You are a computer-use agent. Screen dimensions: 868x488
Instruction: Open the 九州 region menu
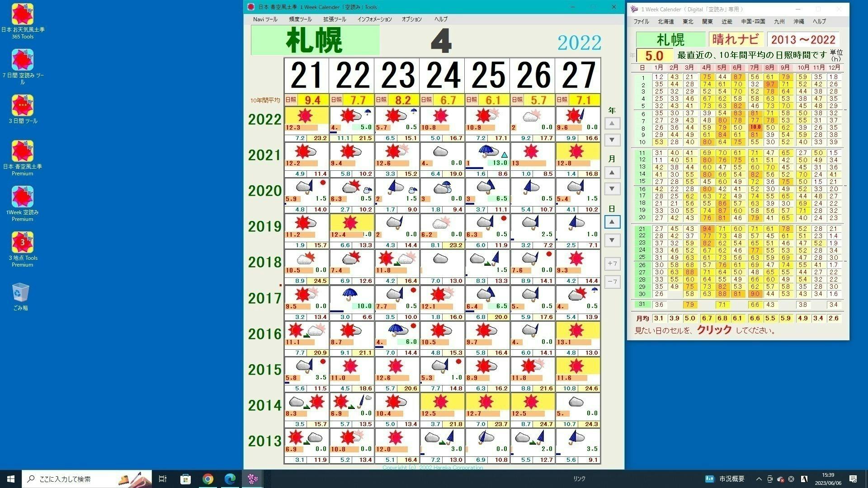(779, 21)
